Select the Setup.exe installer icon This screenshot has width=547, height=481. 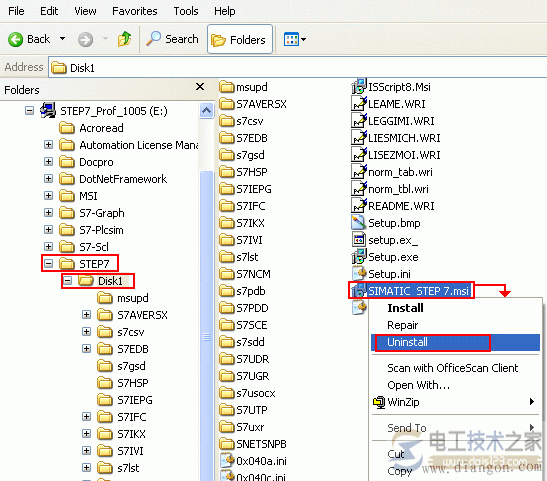click(359, 257)
